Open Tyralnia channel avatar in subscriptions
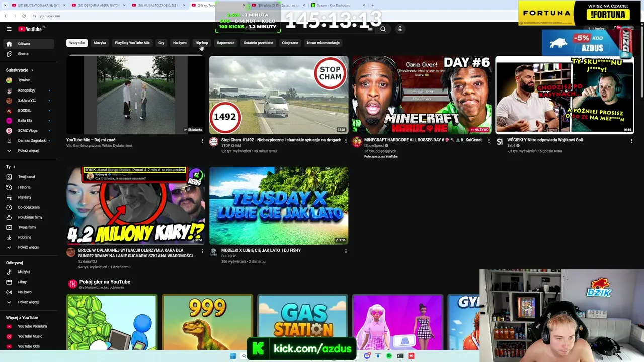Image resolution: width=644 pixels, height=362 pixels. (x=9, y=80)
